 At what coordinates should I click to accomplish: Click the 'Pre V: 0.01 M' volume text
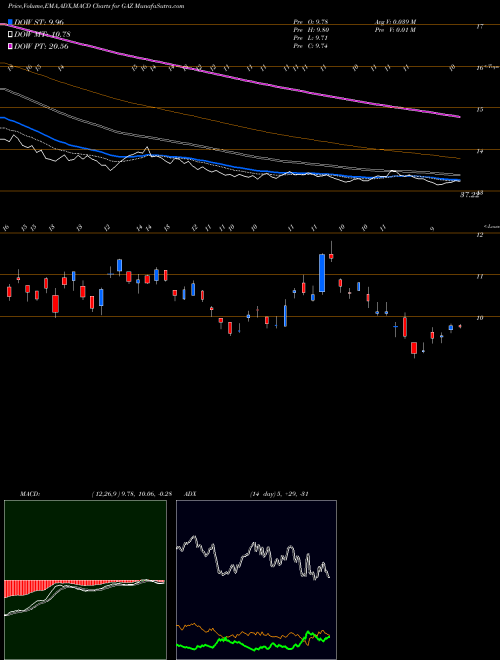point(396,30)
